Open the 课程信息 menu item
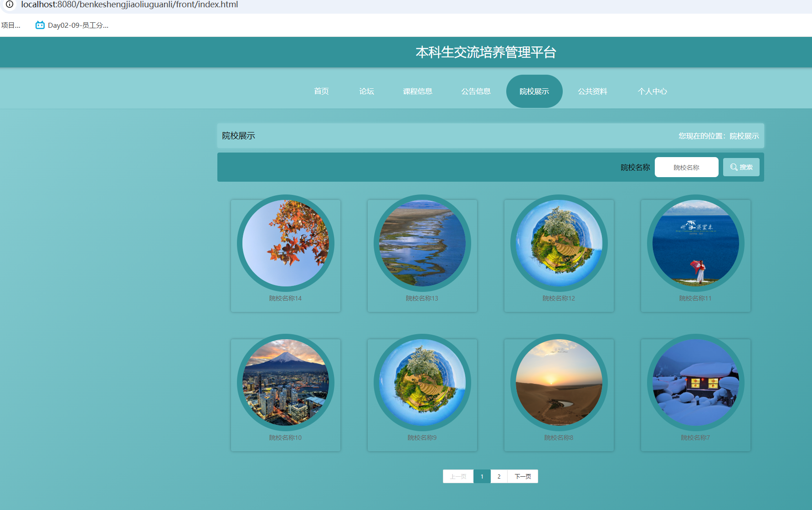This screenshot has height=510, width=812. coord(417,91)
